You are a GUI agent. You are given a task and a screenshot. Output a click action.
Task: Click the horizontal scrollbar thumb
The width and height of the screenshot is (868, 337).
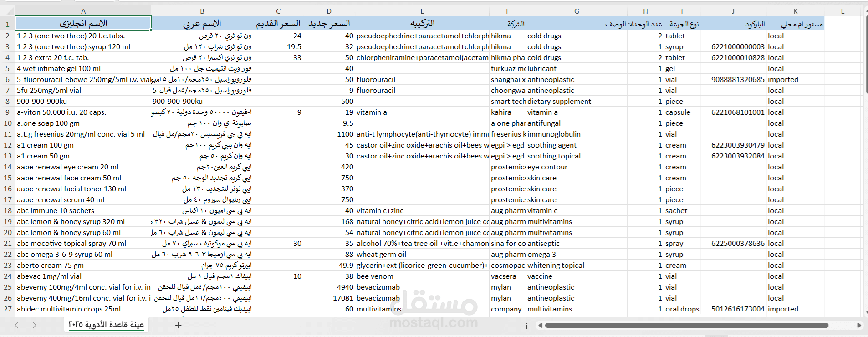pos(686,326)
